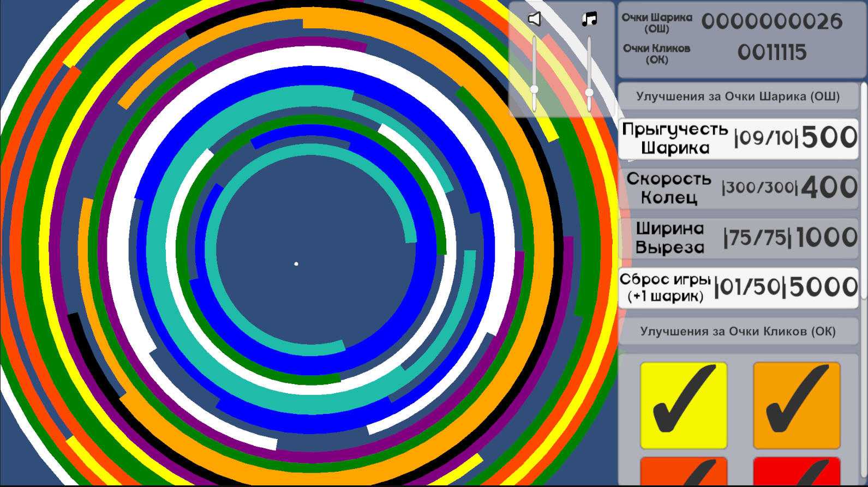Mute sound with the speaker icon
This screenshot has height=487, width=868.
pyautogui.click(x=534, y=19)
